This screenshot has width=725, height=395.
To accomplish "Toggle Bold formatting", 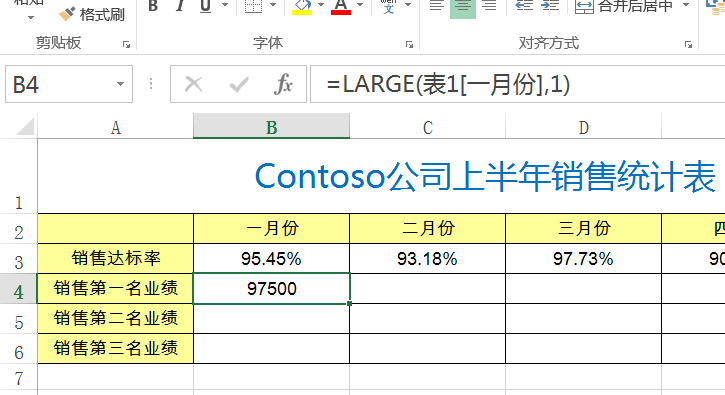I will 153,6.
